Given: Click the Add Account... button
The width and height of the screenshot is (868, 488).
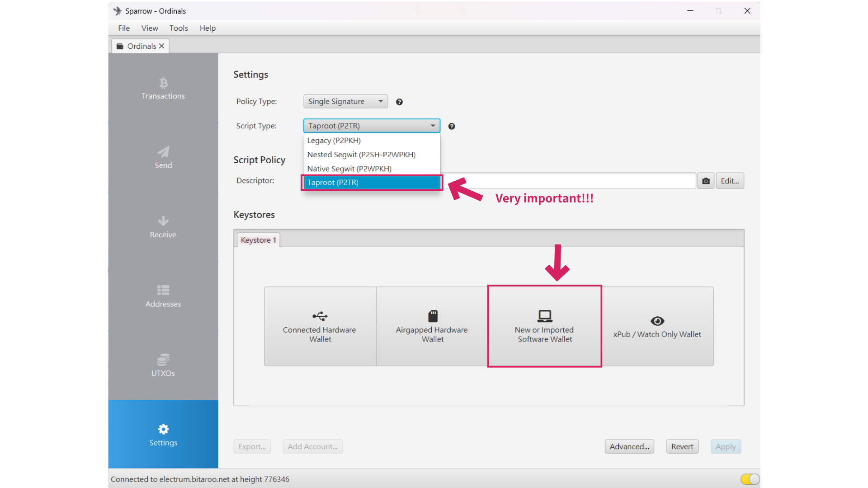Looking at the screenshot, I should [312, 446].
